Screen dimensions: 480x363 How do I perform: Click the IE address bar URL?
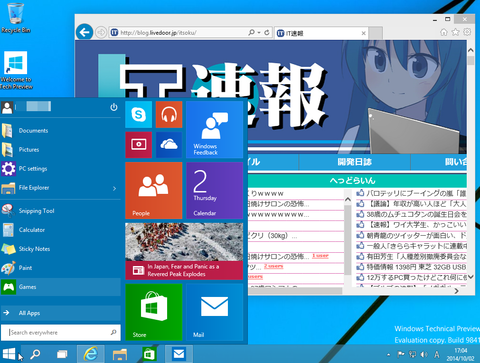[158, 33]
